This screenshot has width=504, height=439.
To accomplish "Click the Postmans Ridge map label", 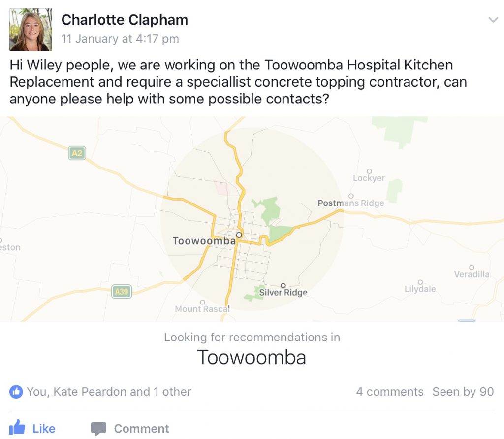I will tap(351, 203).
